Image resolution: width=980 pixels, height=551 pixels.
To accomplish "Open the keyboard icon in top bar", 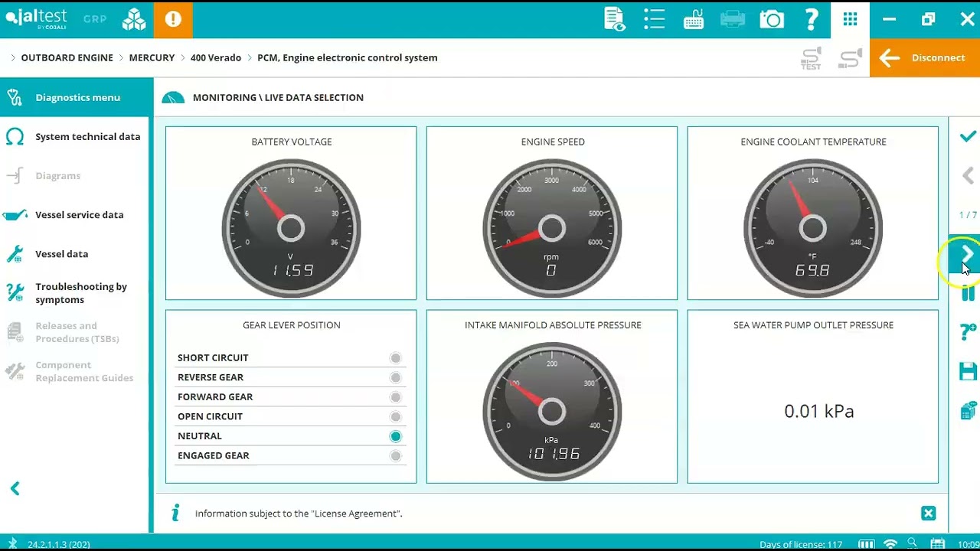I will point(694,19).
